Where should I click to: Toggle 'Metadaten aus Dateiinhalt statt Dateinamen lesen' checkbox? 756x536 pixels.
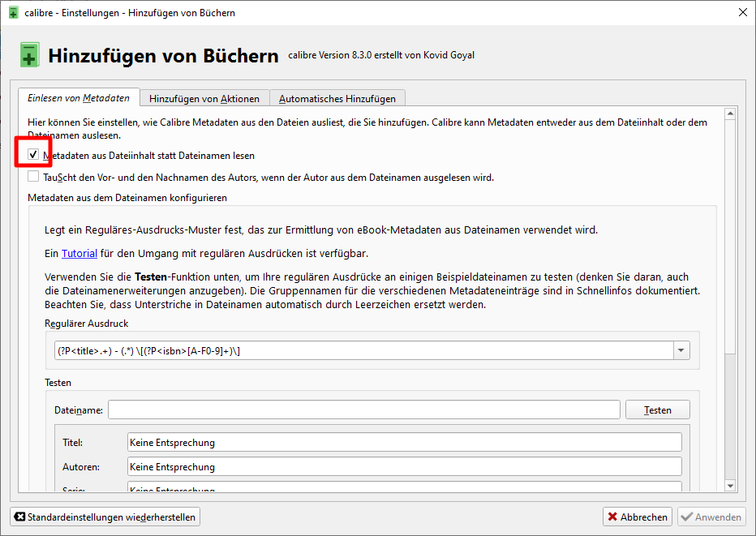pyautogui.click(x=33, y=155)
